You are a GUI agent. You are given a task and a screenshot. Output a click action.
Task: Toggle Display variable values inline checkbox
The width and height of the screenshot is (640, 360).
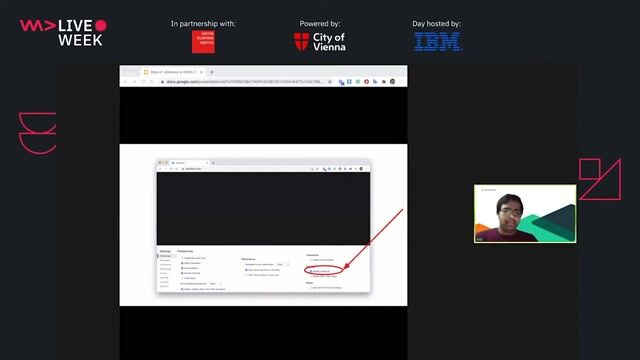[182, 289]
